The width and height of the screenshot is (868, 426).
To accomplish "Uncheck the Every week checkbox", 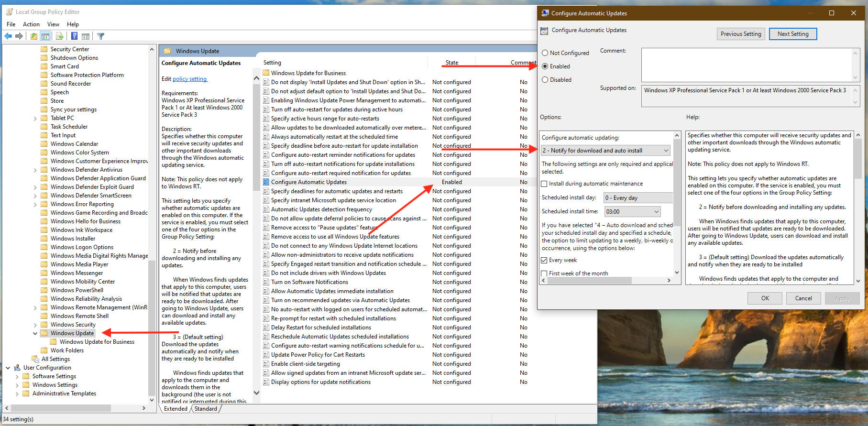I will pyautogui.click(x=544, y=260).
